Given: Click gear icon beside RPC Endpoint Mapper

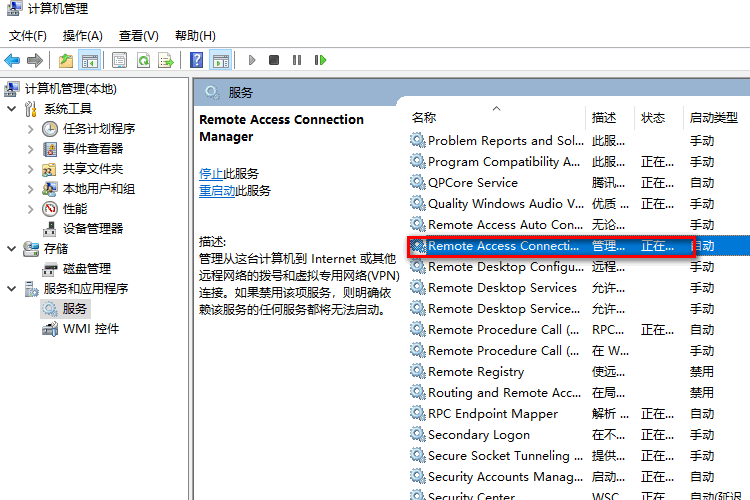Looking at the screenshot, I should tap(418, 413).
